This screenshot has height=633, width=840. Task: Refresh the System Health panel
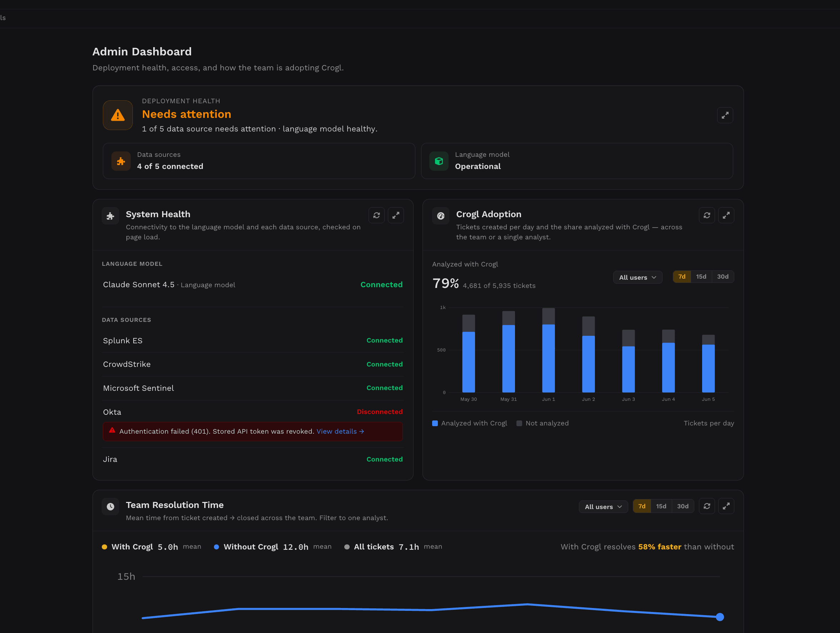pos(376,215)
